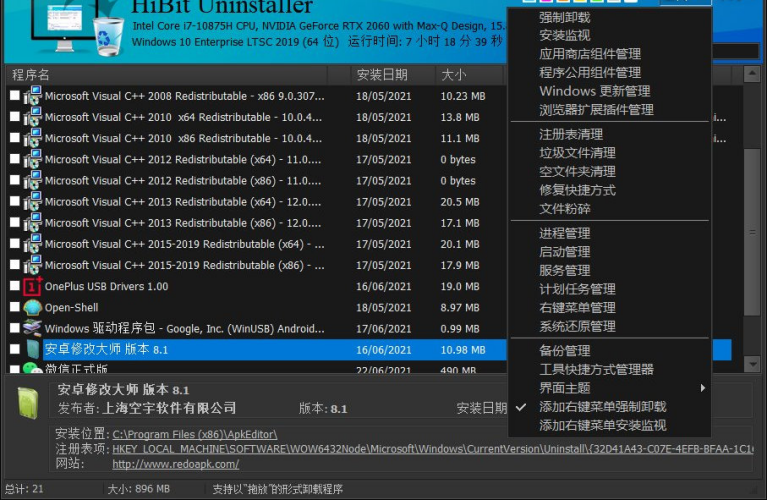
Task: Check the Visual C++ 2008 x86 checkbox
Action: pos(15,95)
